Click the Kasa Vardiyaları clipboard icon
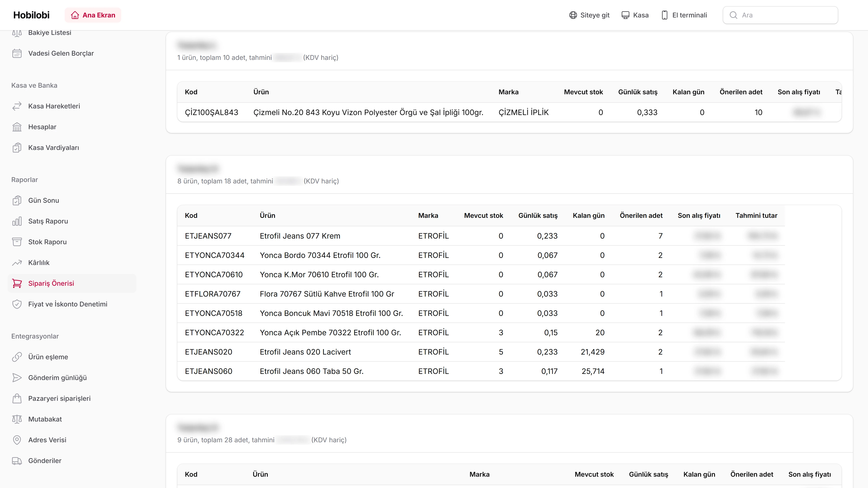868x488 pixels. coord(17,148)
